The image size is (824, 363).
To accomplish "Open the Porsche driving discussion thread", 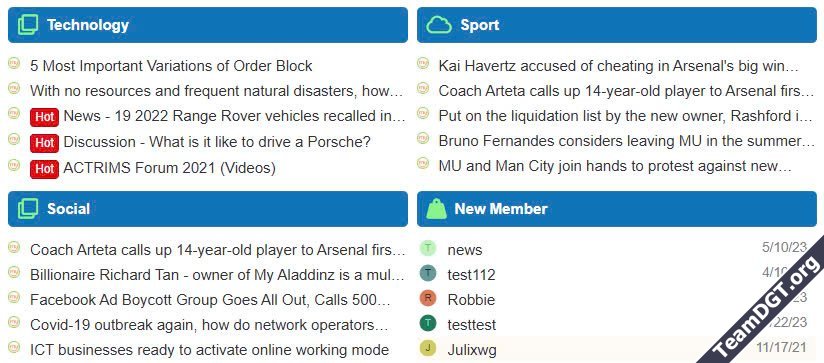I will pyautogui.click(x=217, y=142).
